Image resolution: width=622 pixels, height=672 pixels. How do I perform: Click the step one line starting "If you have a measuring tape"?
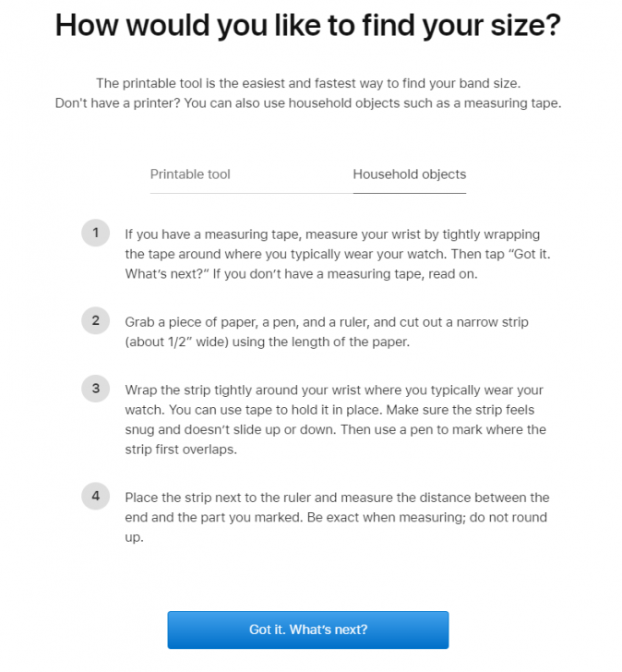coord(332,234)
